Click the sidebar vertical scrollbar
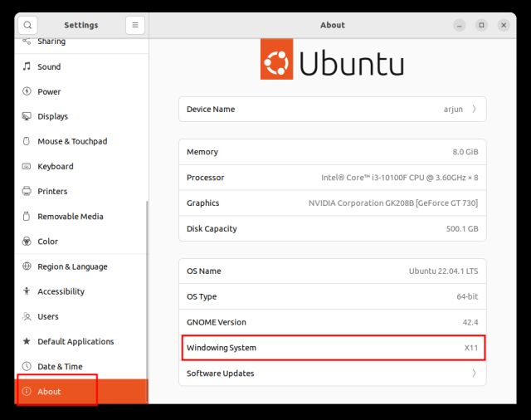 (x=147, y=302)
